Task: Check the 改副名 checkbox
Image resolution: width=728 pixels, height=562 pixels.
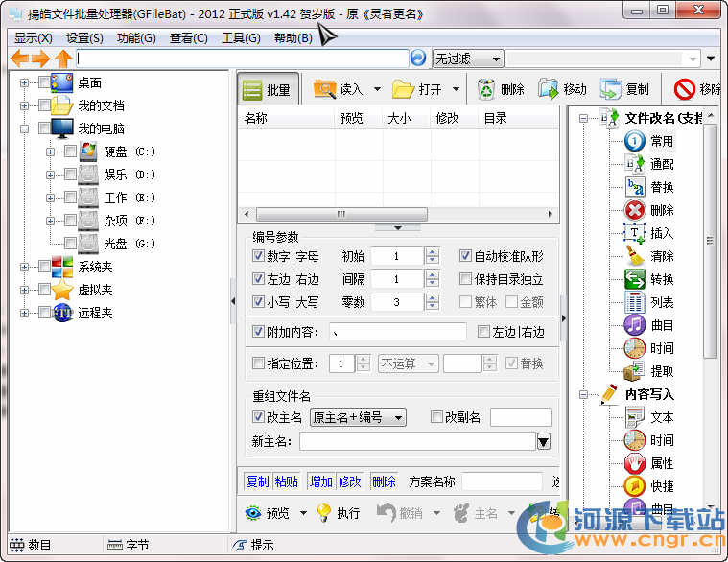Action: point(437,417)
